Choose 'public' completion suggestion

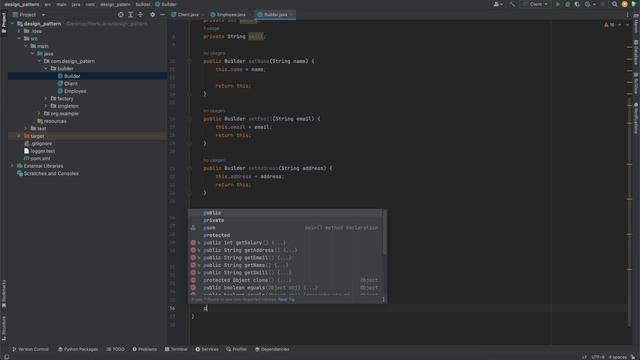tap(286, 213)
